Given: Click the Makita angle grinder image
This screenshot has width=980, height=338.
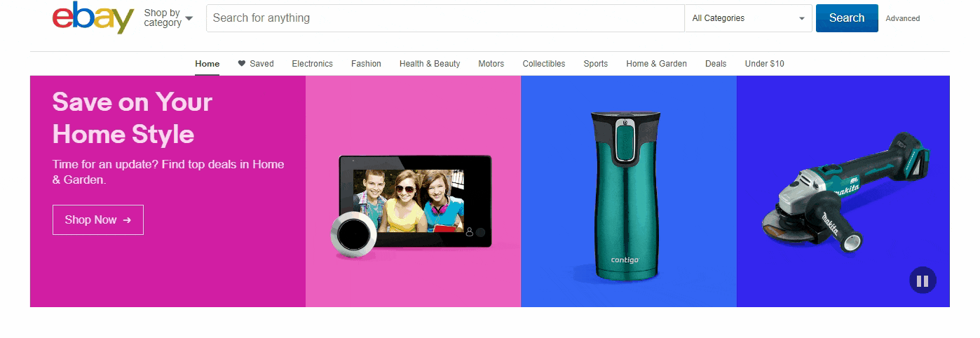Looking at the screenshot, I should [x=846, y=193].
